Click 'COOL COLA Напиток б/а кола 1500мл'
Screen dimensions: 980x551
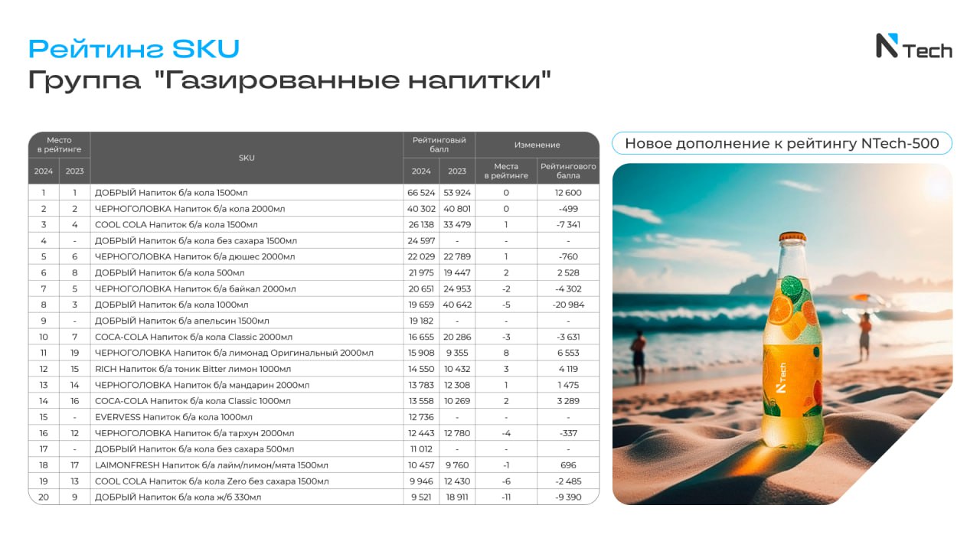coord(175,225)
